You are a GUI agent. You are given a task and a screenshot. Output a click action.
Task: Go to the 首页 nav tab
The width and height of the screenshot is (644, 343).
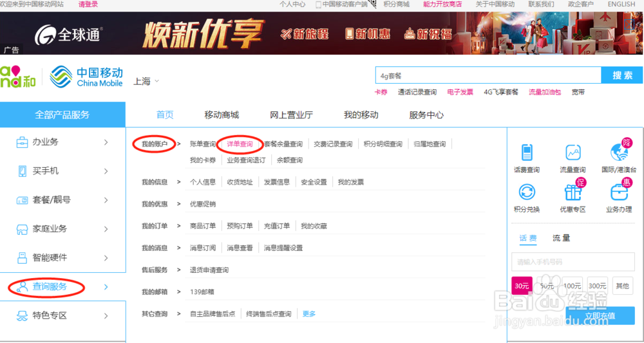point(165,115)
